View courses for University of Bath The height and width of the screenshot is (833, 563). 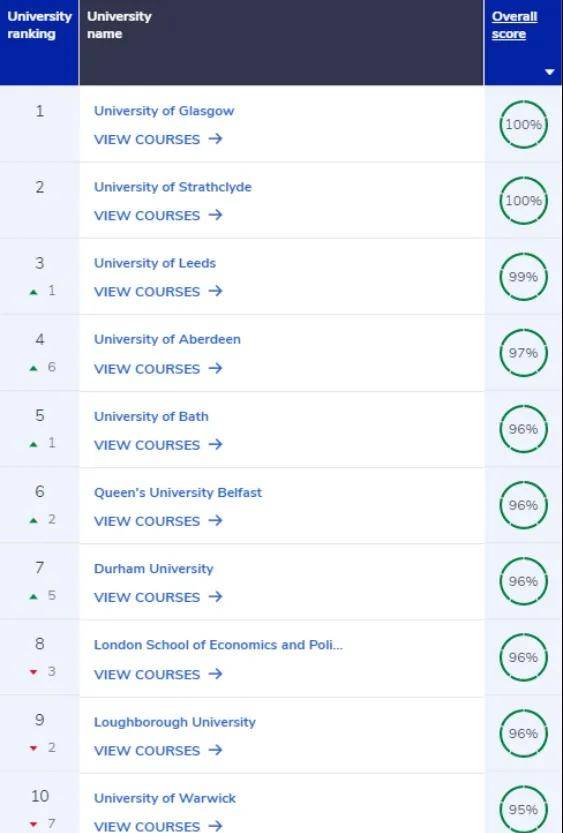[x=158, y=445]
